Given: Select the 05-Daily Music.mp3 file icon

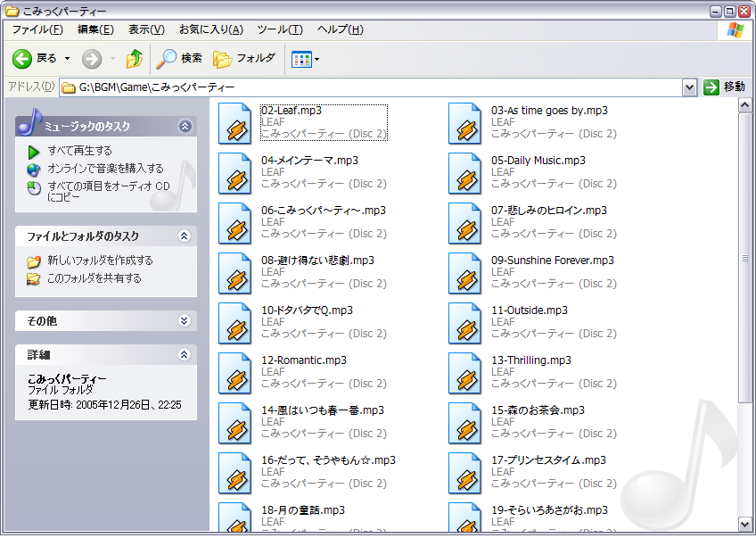Looking at the screenshot, I should (x=464, y=174).
